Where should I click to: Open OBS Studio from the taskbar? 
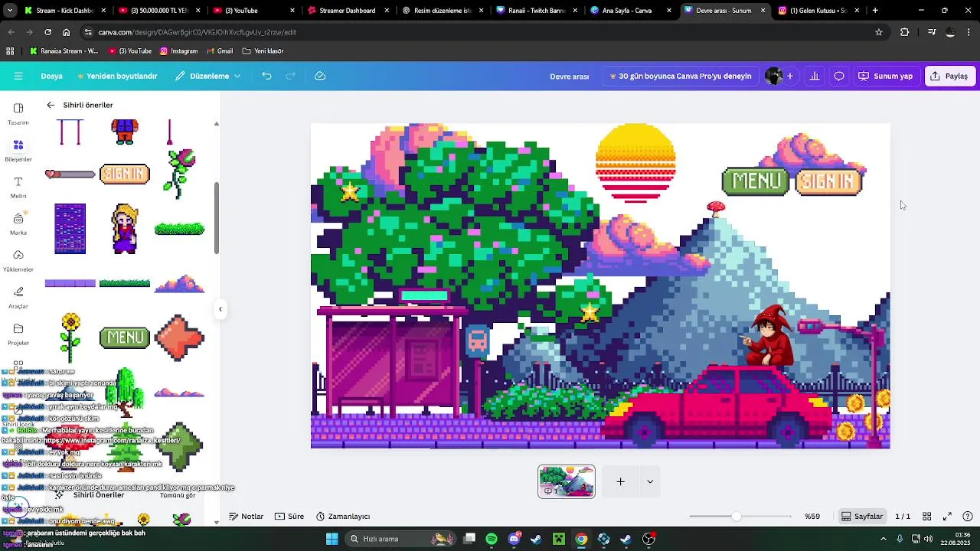click(649, 539)
